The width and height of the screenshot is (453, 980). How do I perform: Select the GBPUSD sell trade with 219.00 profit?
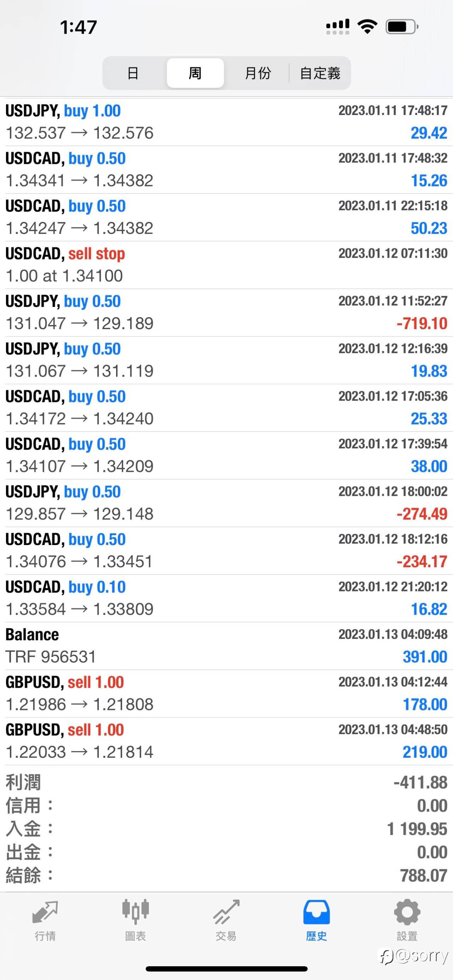(226, 741)
